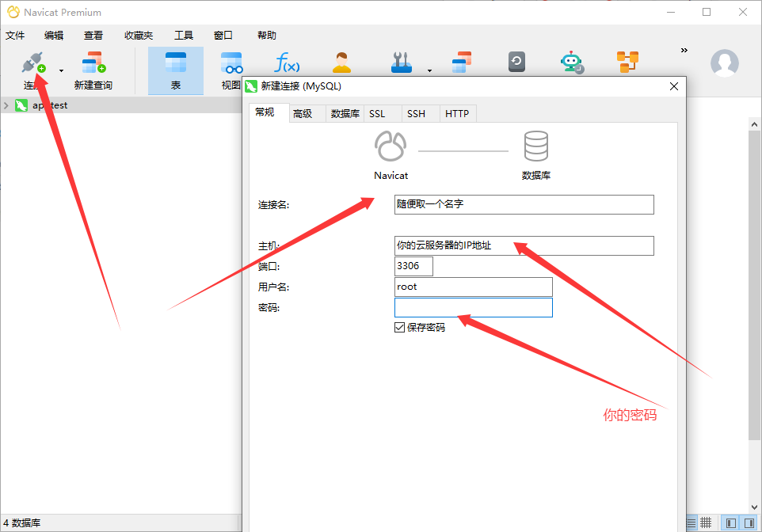Select the Table (表) toolbar icon
Image resolution: width=762 pixels, height=532 pixels.
tap(175, 63)
